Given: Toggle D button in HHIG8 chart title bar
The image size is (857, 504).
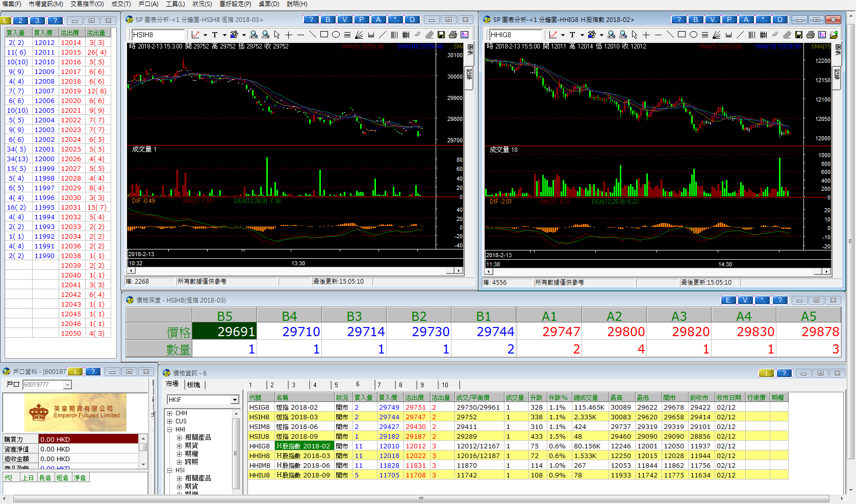Looking at the screenshot, I should pyautogui.click(x=779, y=19).
